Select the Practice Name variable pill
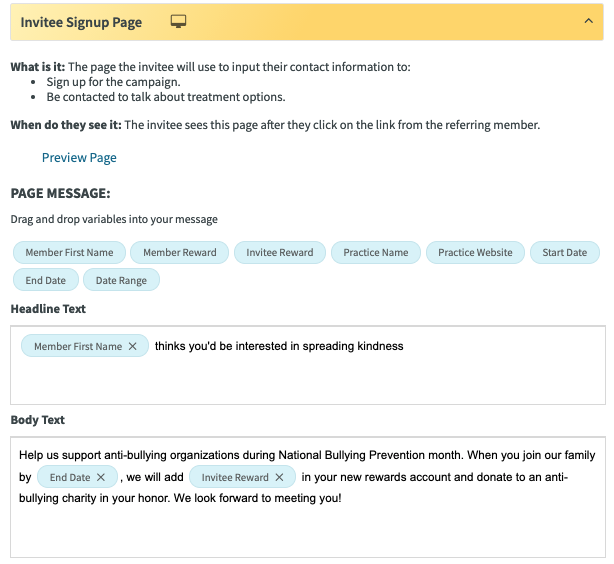The width and height of the screenshot is (614, 564). click(x=376, y=253)
